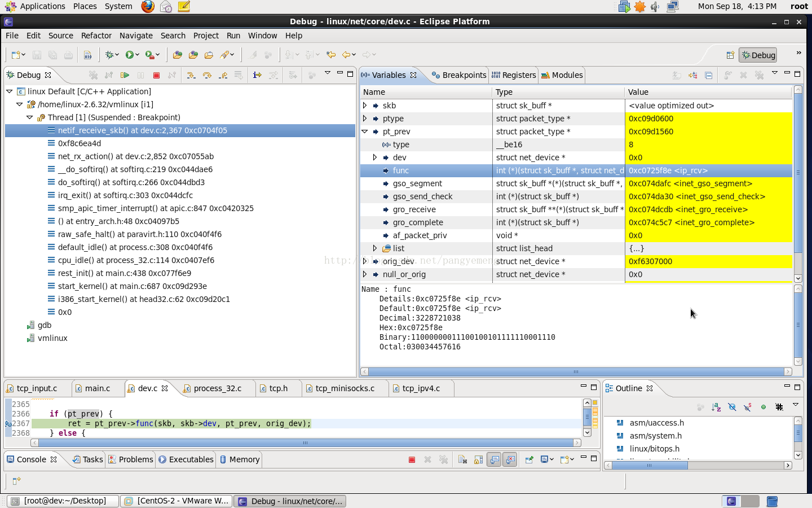
Task: Click the Step Into icon
Action: pos(191,75)
